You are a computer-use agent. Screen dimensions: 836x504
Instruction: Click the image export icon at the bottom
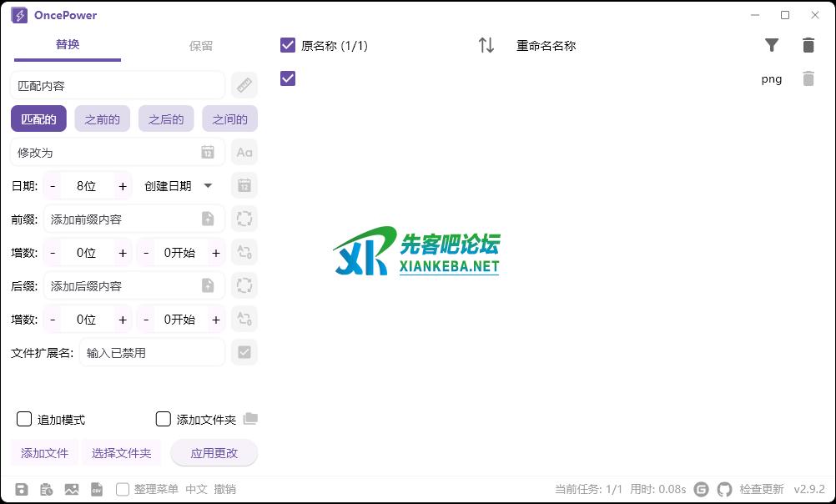point(72,489)
